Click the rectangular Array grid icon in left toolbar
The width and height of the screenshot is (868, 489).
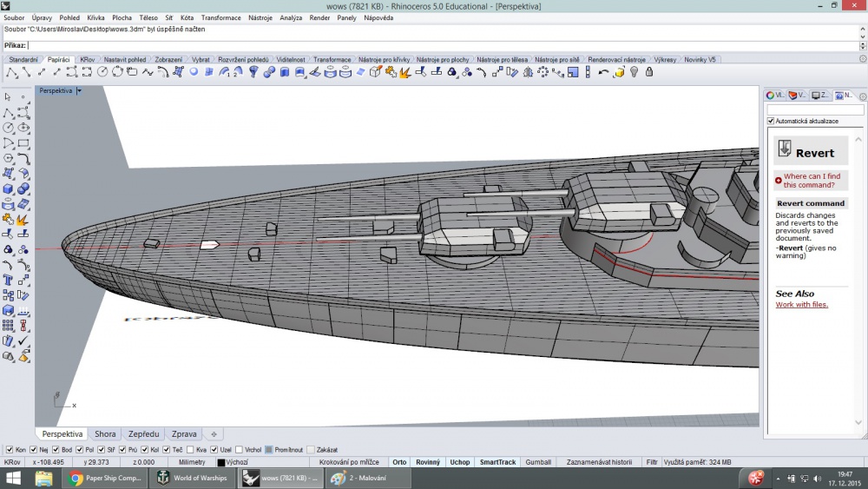8,327
